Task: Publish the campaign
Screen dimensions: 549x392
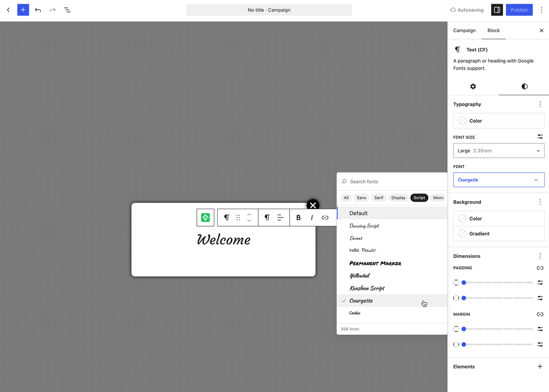Action: coord(519,10)
